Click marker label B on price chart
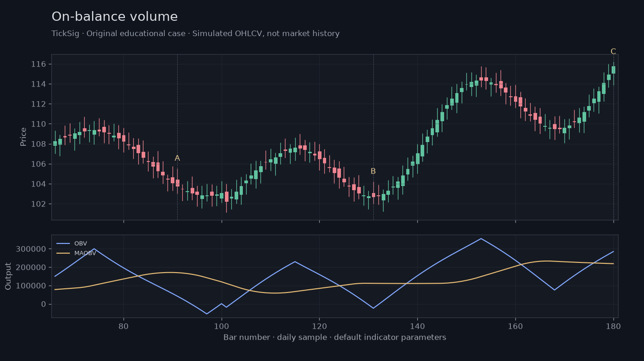The height and width of the screenshot is (361, 644). tap(373, 171)
